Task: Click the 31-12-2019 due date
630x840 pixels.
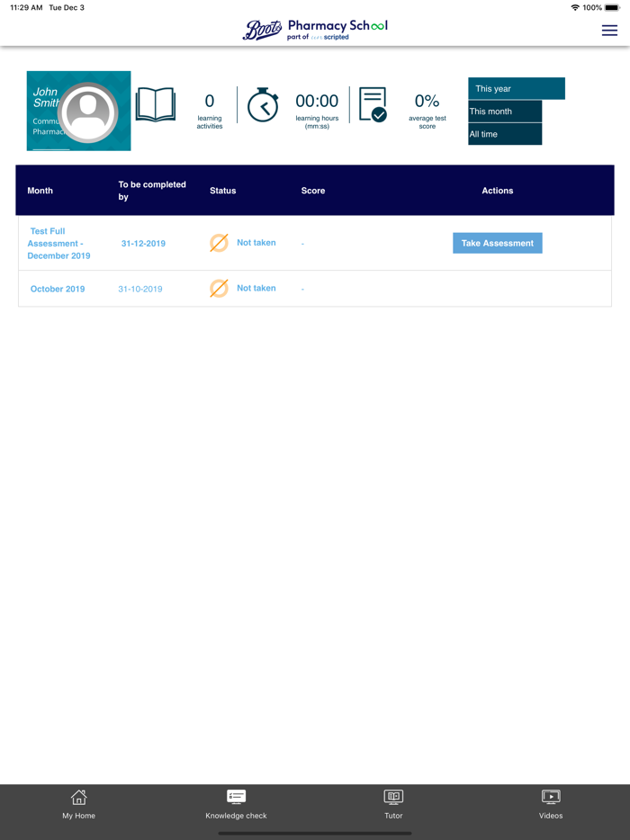Action: click(x=143, y=243)
